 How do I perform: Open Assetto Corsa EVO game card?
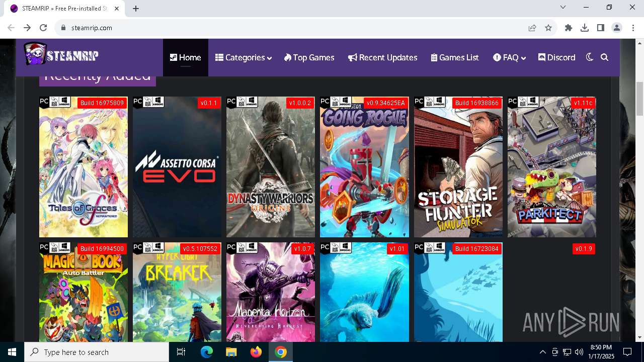(177, 167)
